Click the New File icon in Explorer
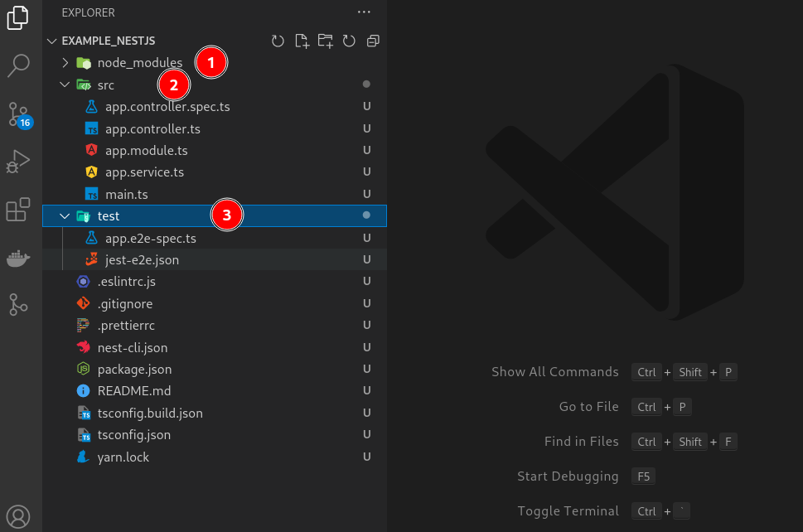The image size is (803, 532). point(302,41)
